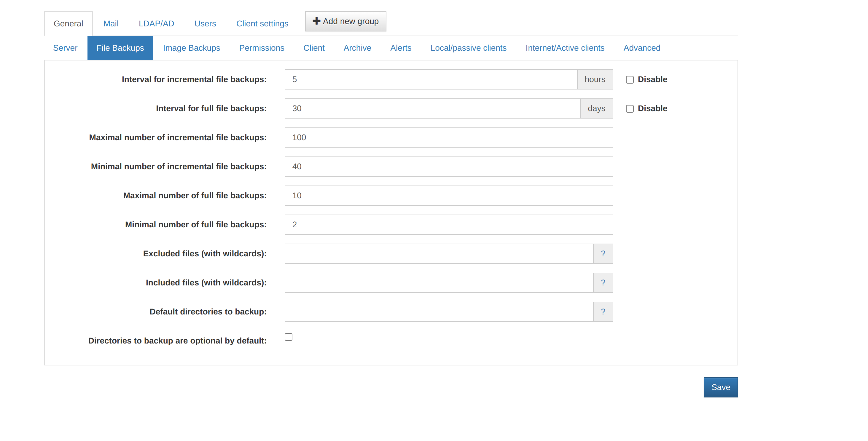Open the Mail settings tab
Screen dimensions: 868x441
(x=111, y=24)
